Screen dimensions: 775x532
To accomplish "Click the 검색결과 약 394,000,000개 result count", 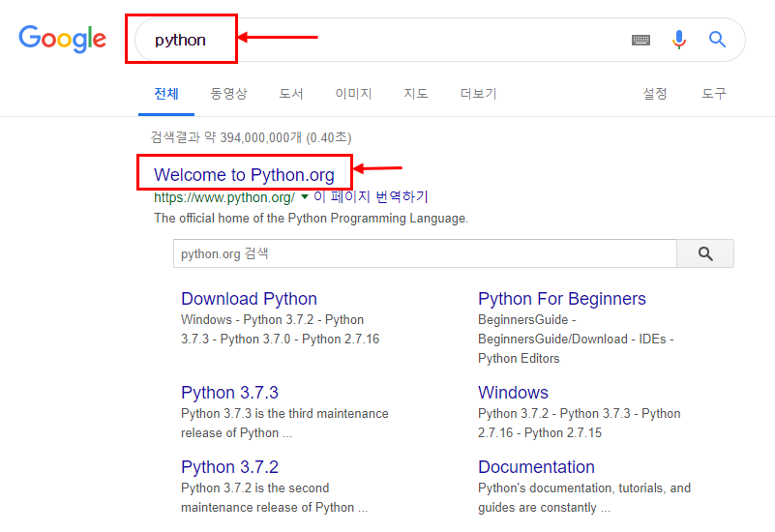I will click(252, 137).
